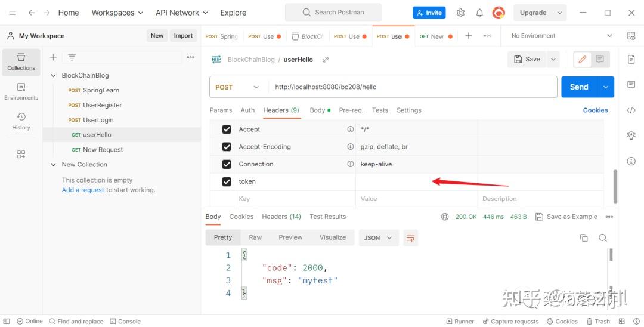
Task: Click the filter collections icon
Action: tap(72, 57)
